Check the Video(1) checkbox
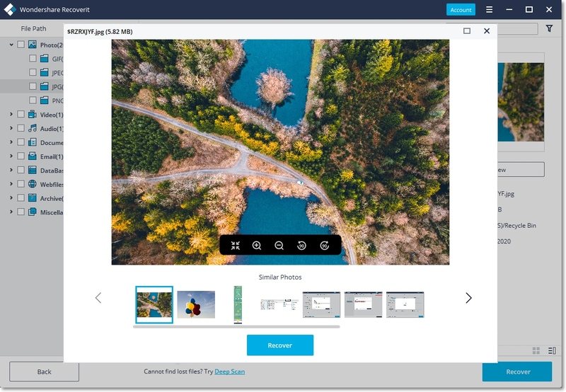Viewport: 566px width, 392px height. (x=21, y=115)
